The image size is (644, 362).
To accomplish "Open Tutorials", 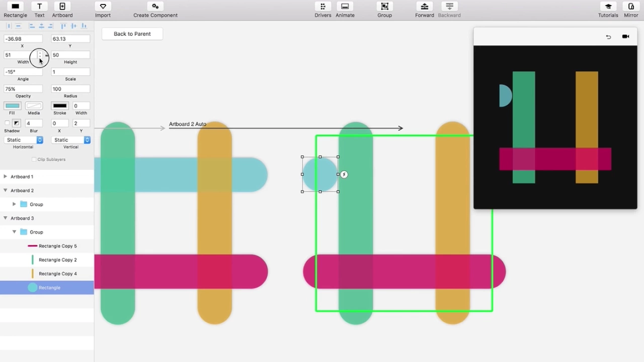I will (608, 10).
